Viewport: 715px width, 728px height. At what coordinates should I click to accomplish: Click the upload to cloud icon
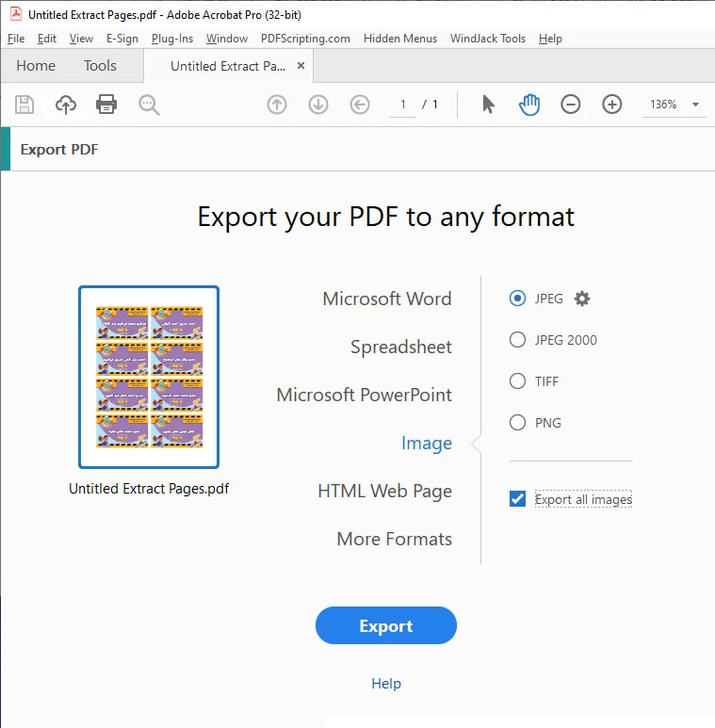click(66, 105)
